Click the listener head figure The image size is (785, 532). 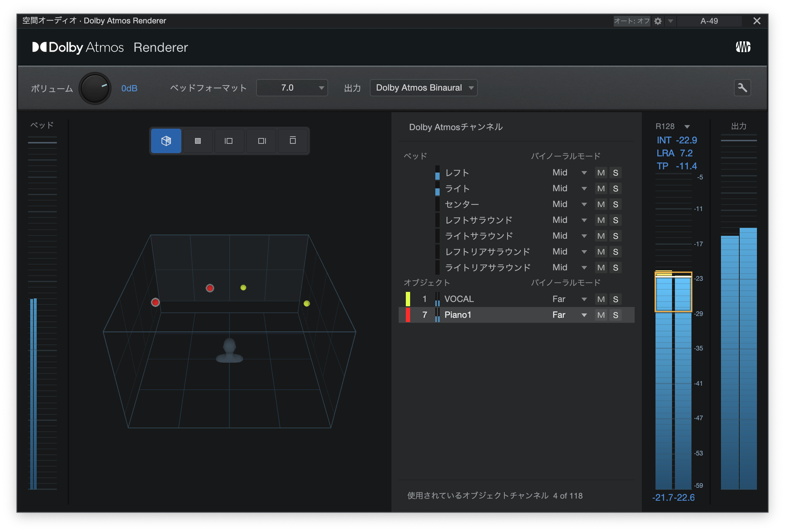click(x=229, y=350)
